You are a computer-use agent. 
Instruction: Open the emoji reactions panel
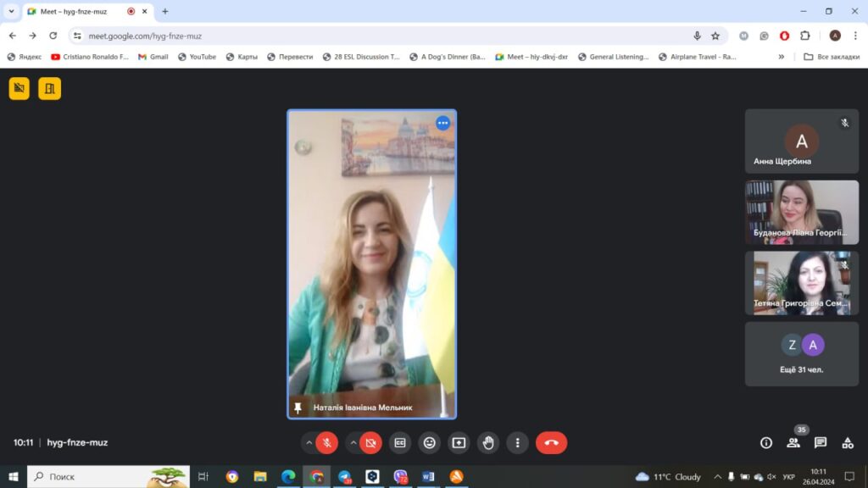tap(430, 442)
